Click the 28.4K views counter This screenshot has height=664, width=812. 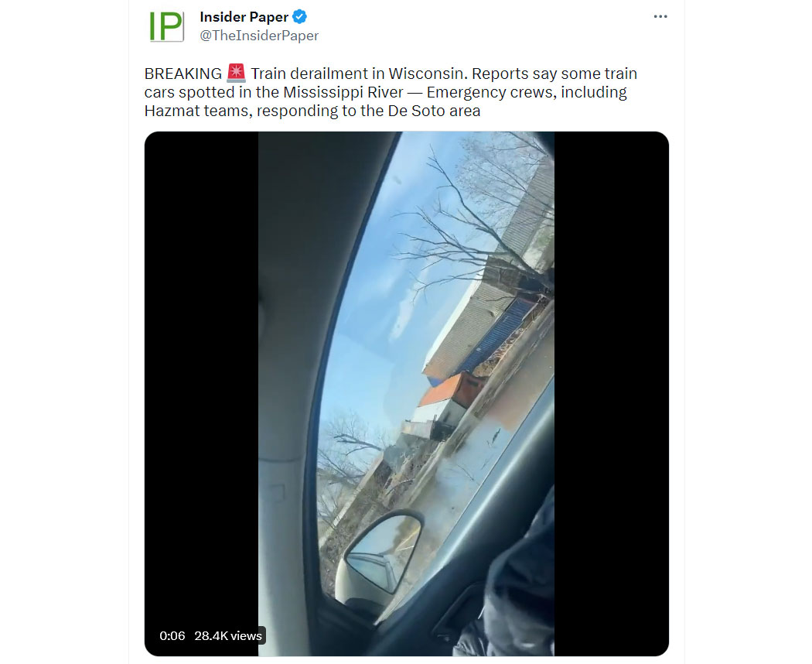[x=228, y=636]
